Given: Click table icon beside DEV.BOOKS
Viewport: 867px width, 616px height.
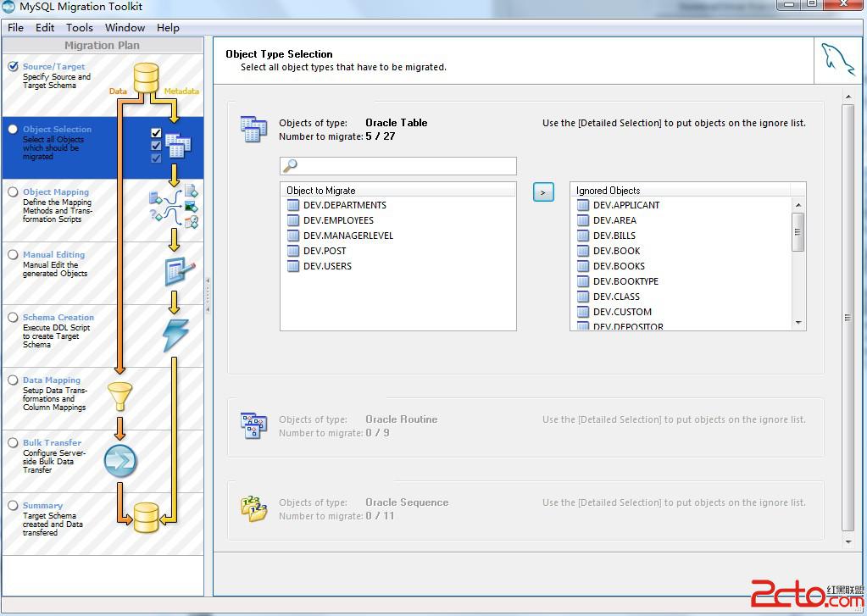Looking at the screenshot, I should point(583,266).
